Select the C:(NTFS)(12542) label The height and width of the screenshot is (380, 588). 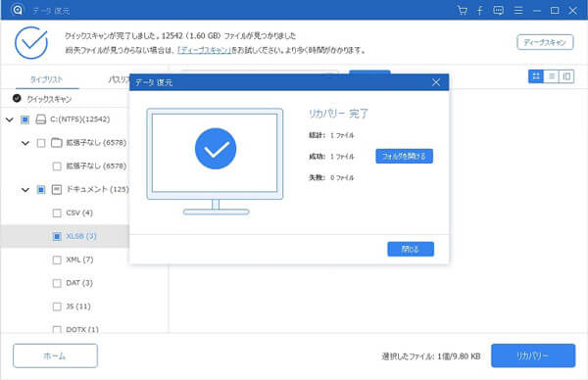(80, 119)
